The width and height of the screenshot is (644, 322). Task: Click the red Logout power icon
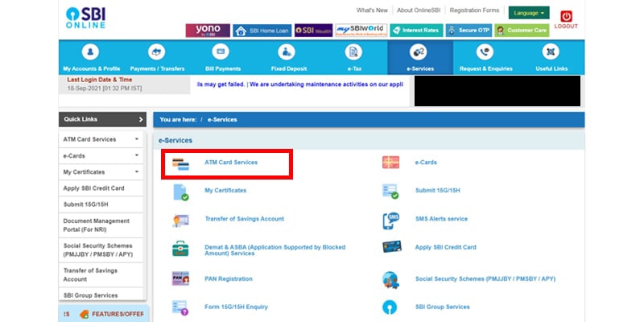[x=566, y=16]
